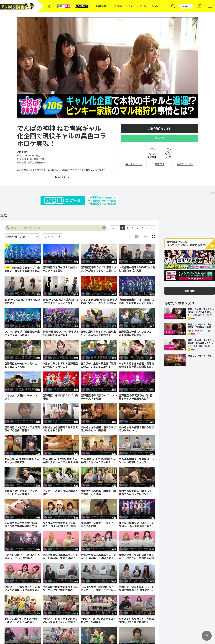
Task: Open 2024年でんぱ組.inc新年の目標 episode
Action: 23,290
